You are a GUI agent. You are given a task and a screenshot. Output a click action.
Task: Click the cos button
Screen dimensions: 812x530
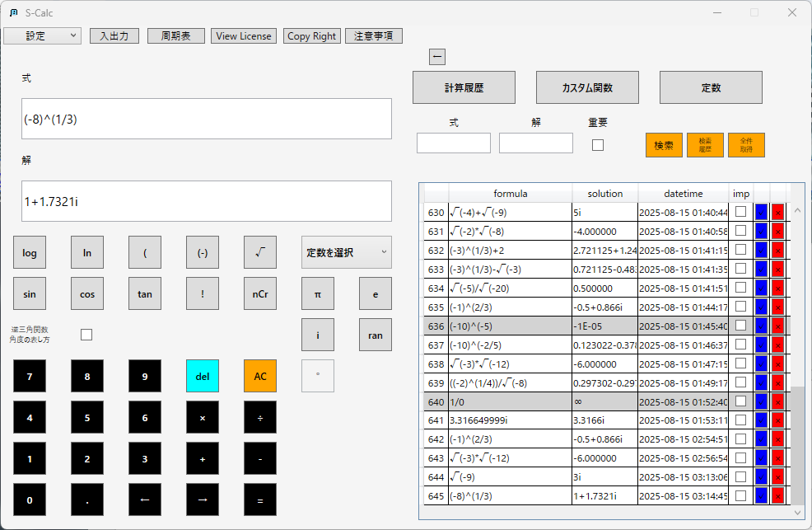pos(87,293)
